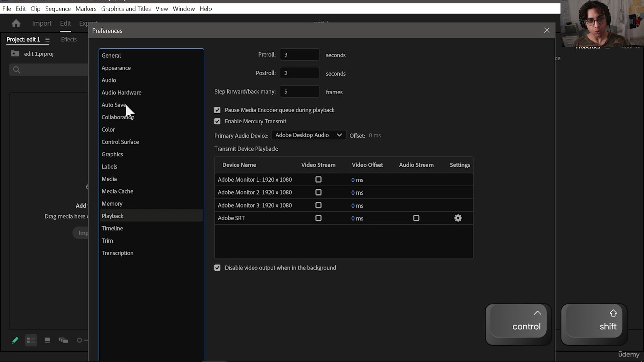Open the Sequence menu
Image resolution: width=644 pixels, height=362 pixels.
[x=58, y=9]
